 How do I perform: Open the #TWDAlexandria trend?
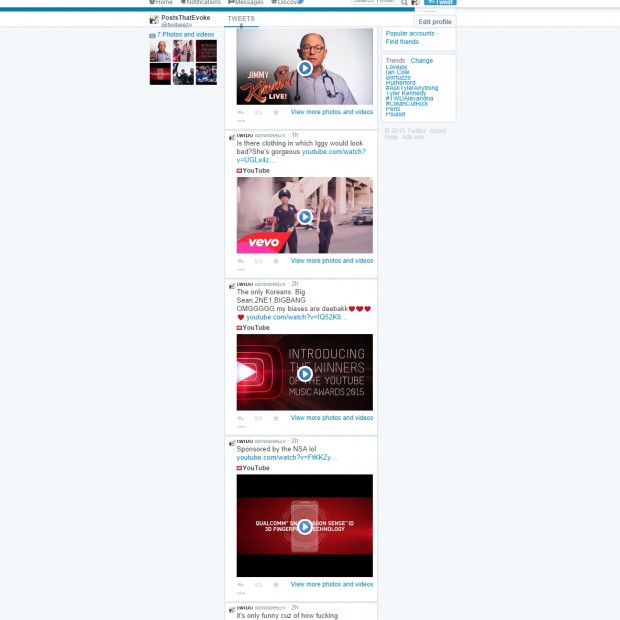pos(409,98)
